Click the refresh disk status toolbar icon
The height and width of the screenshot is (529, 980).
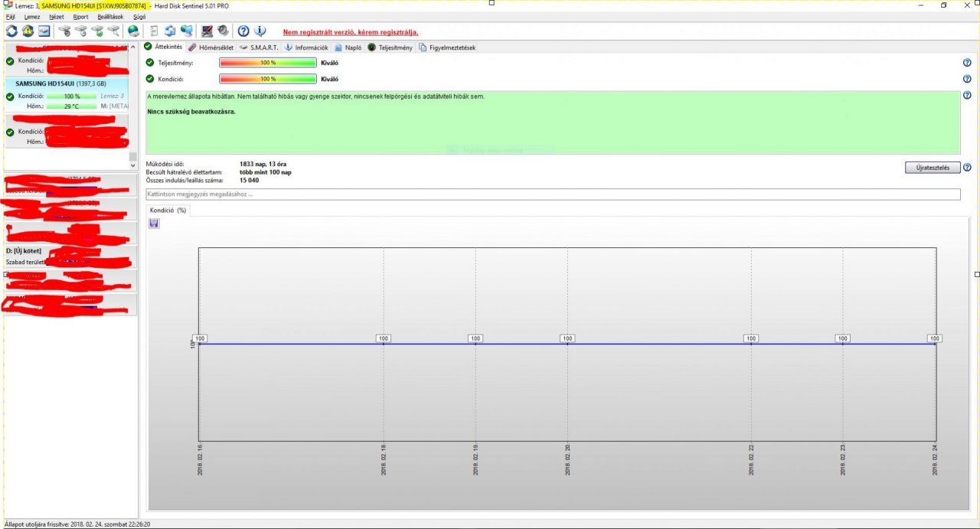point(11,31)
